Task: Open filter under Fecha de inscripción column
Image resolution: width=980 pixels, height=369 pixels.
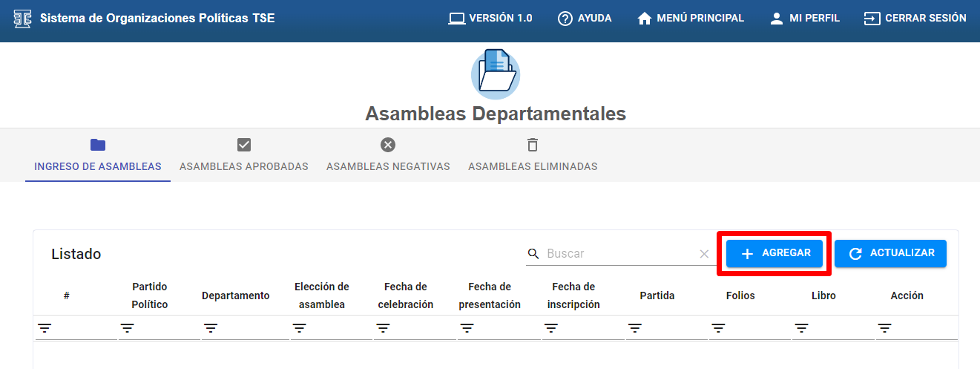Action: [550, 328]
